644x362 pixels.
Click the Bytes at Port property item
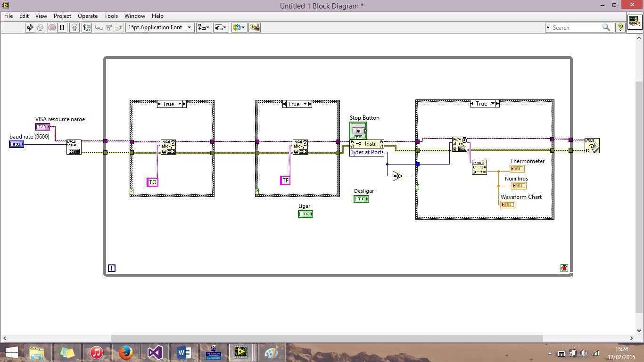tap(366, 152)
